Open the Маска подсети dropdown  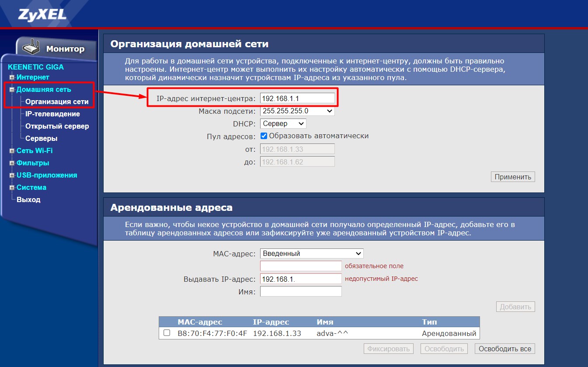click(297, 111)
